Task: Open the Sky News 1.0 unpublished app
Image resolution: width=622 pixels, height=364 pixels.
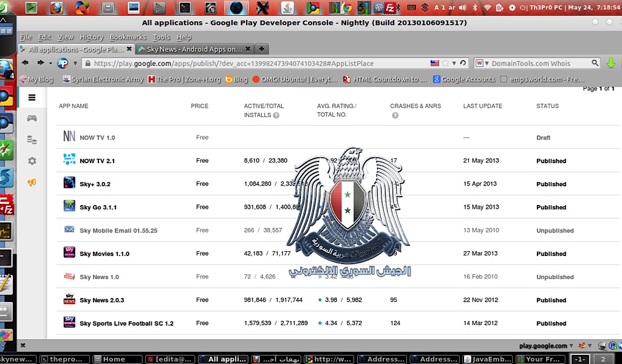Action: (99, 277)
